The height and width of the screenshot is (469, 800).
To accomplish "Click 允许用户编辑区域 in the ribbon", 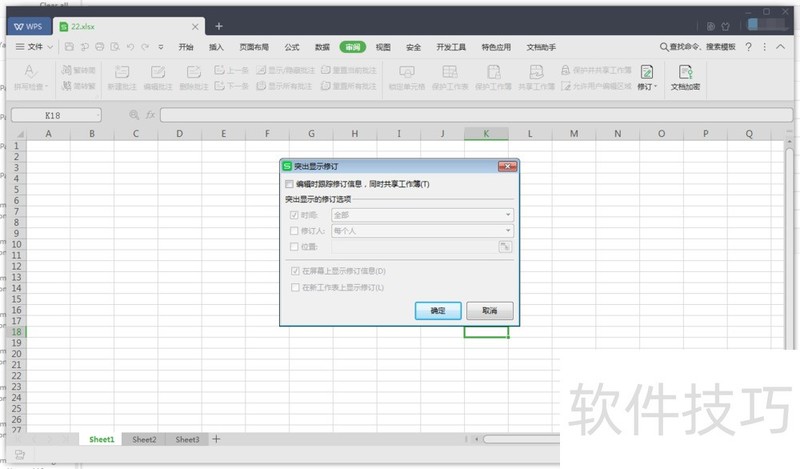I will 596,86.
